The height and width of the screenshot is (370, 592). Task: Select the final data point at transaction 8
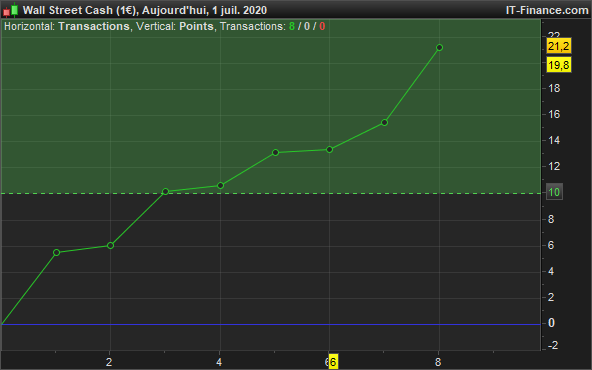point(439,48)
